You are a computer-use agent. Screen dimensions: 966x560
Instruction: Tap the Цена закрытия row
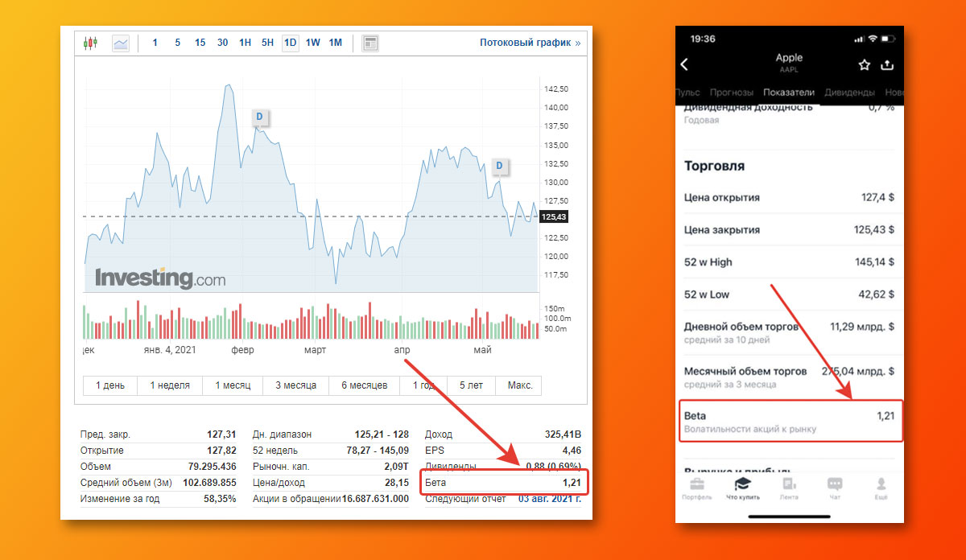point(789,229)
